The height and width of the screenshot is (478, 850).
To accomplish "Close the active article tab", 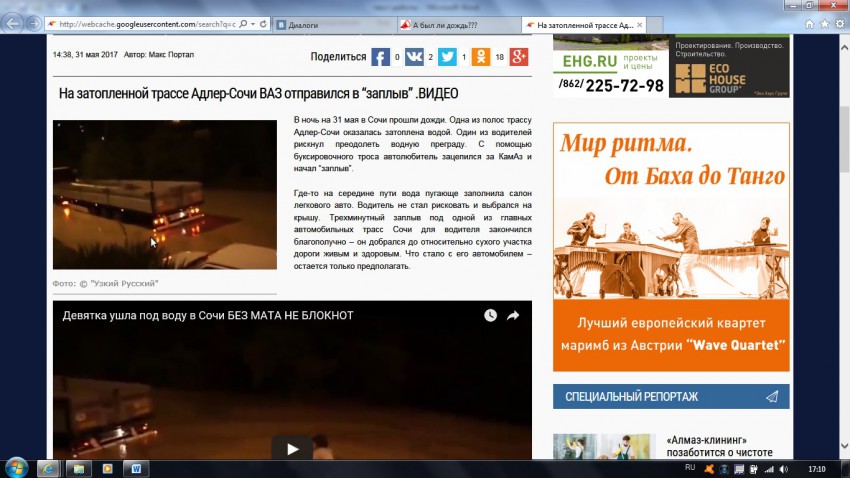I will [x=642, y=24].
